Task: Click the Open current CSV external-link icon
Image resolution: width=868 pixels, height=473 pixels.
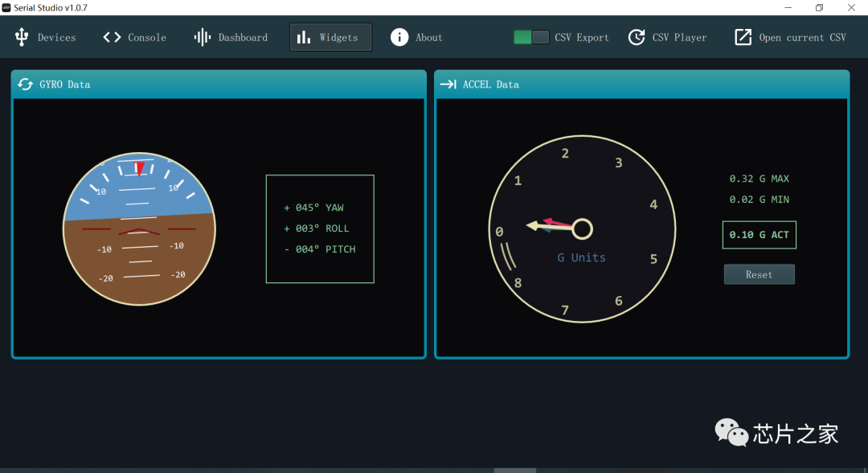Action: click(743, 37)
